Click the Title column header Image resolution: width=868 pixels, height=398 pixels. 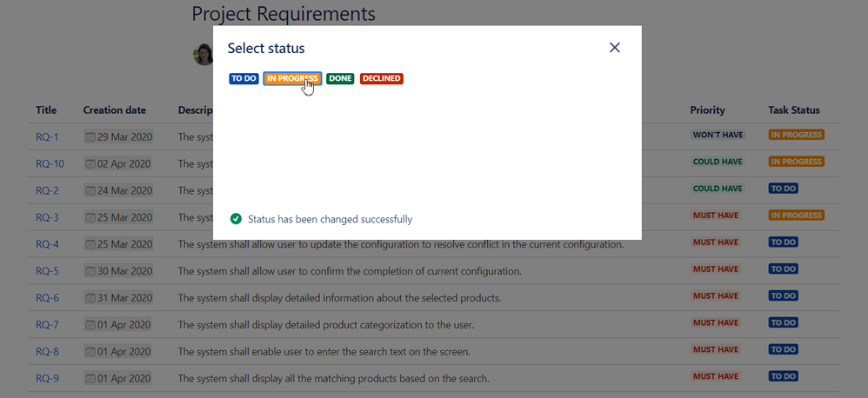pos(46,110)
